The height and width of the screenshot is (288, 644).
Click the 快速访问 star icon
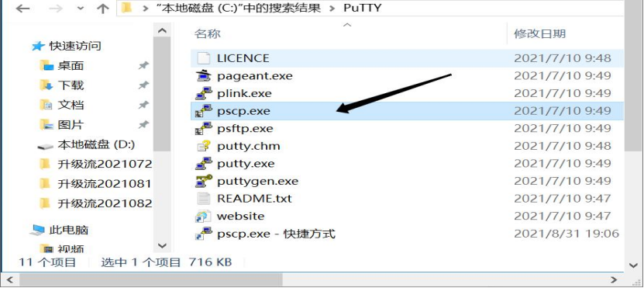pyautogui.click(x=38, y=46)
